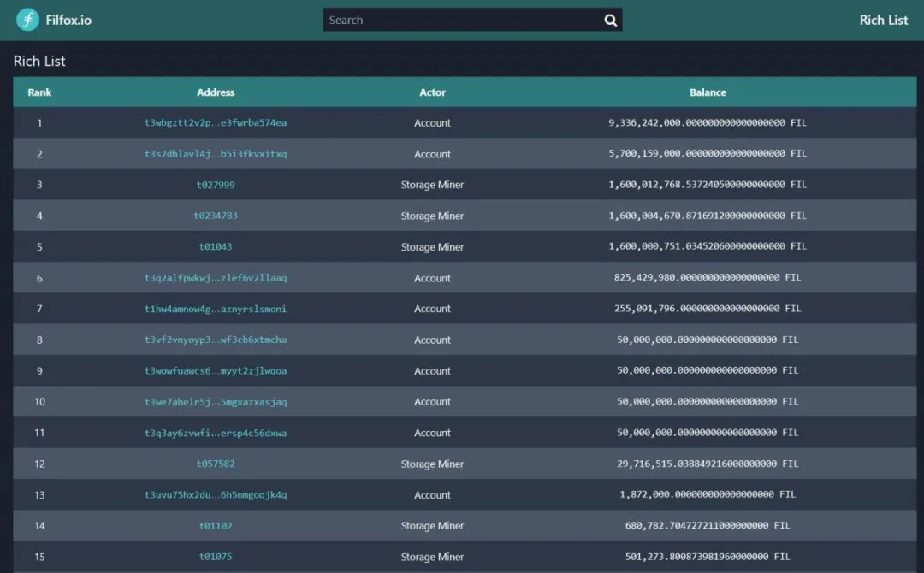
Task: Select the 50,000,000 FIL balance in rank 11
Action: [708, 433]
